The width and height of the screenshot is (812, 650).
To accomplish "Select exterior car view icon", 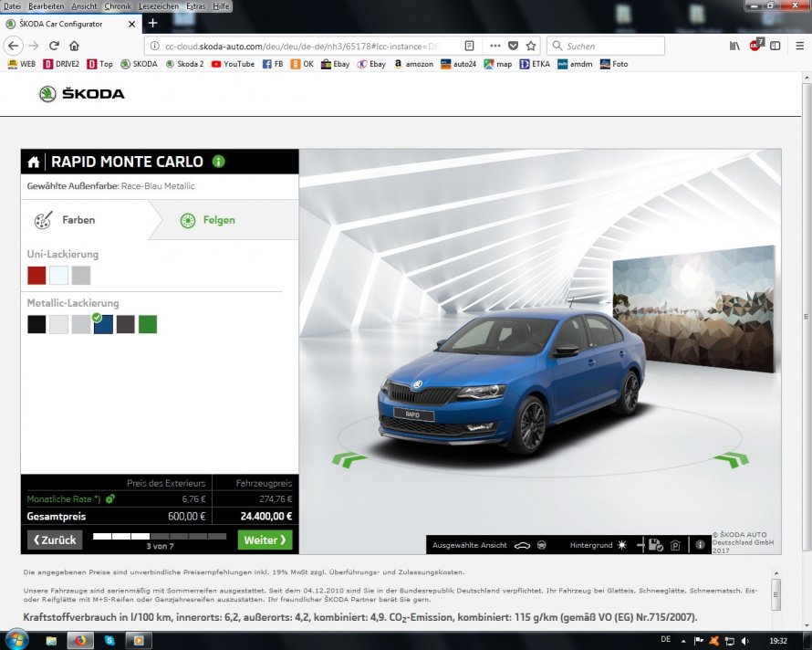I will point(522,545).
